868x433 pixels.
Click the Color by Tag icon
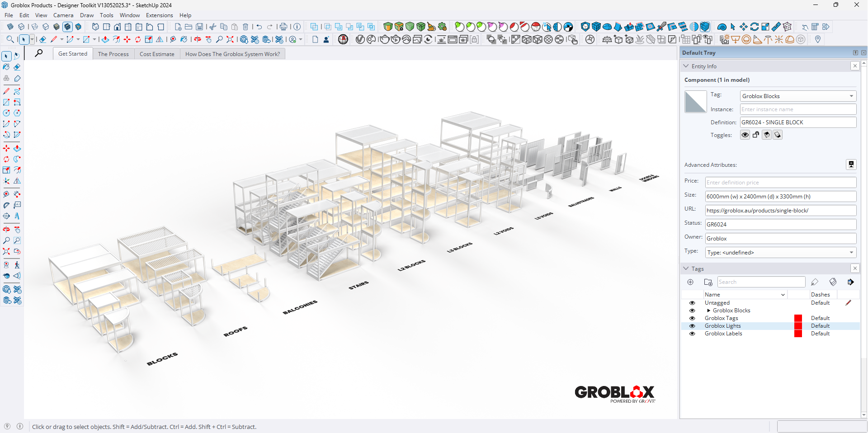coord(833,282)
